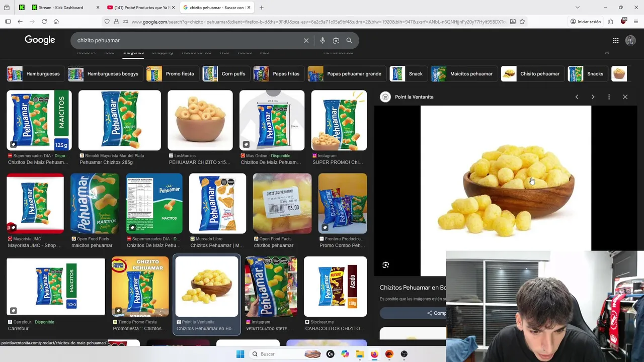644x362 pixels.
Task: Open Logitech G Hub from the taskbar
Action: pos(330,354)
